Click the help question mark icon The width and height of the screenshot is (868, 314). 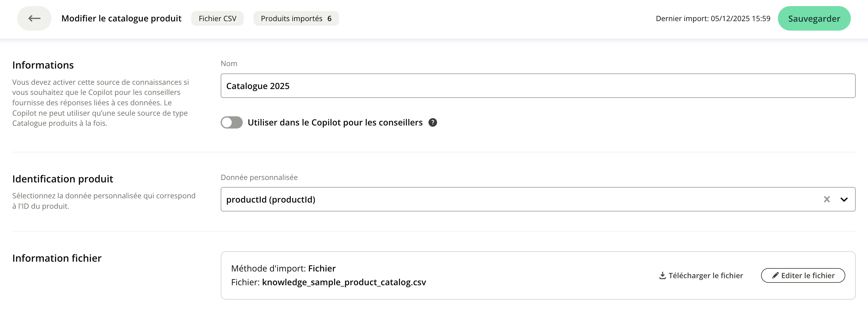432,122
